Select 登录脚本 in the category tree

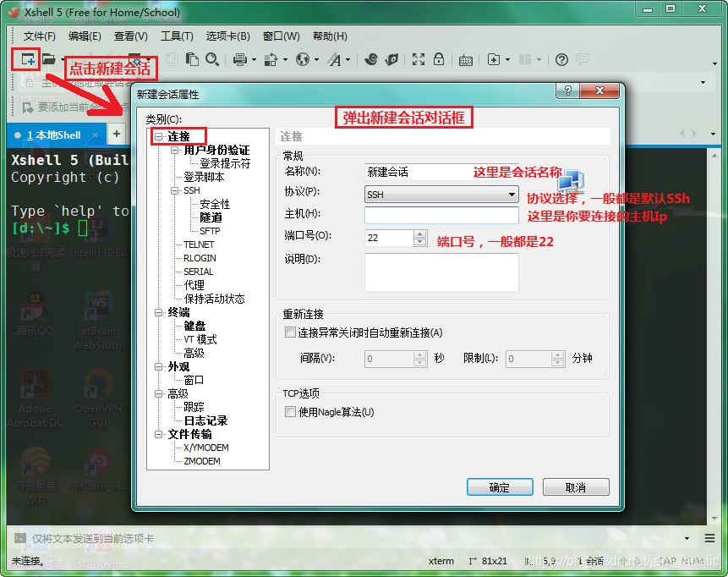coord(204,177)
